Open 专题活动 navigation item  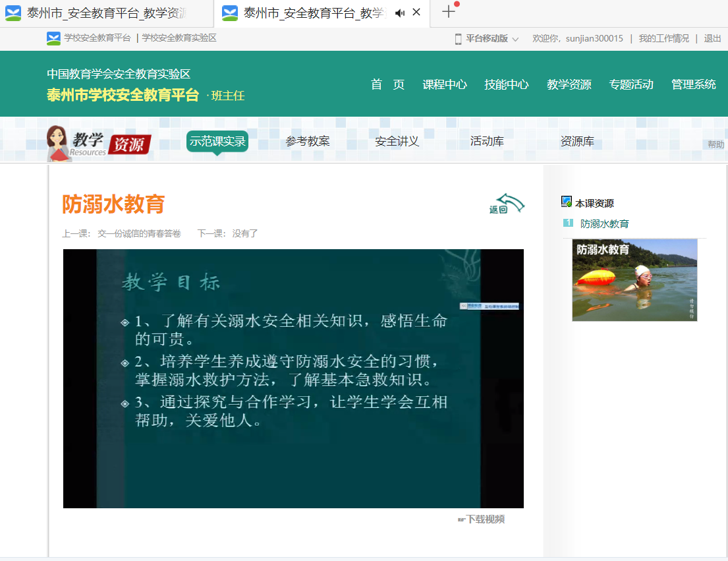click(x=631, y=84)
